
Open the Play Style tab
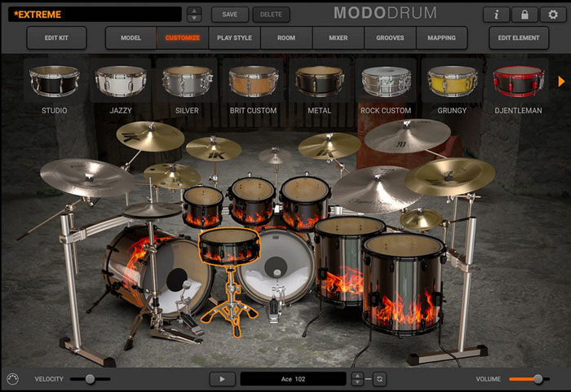click(234, 37)
